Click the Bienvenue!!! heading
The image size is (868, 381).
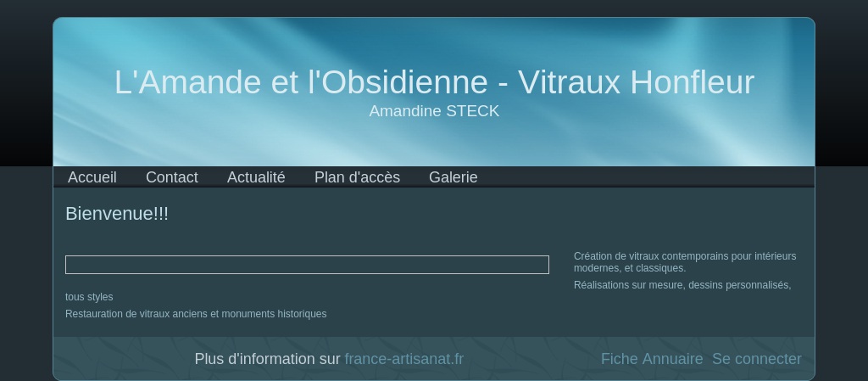[117, 213]
